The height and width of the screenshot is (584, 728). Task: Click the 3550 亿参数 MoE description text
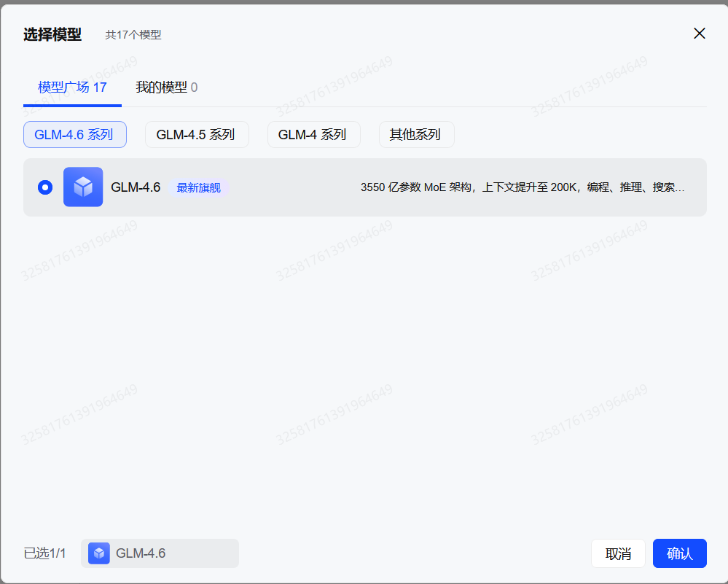point(522,187)
